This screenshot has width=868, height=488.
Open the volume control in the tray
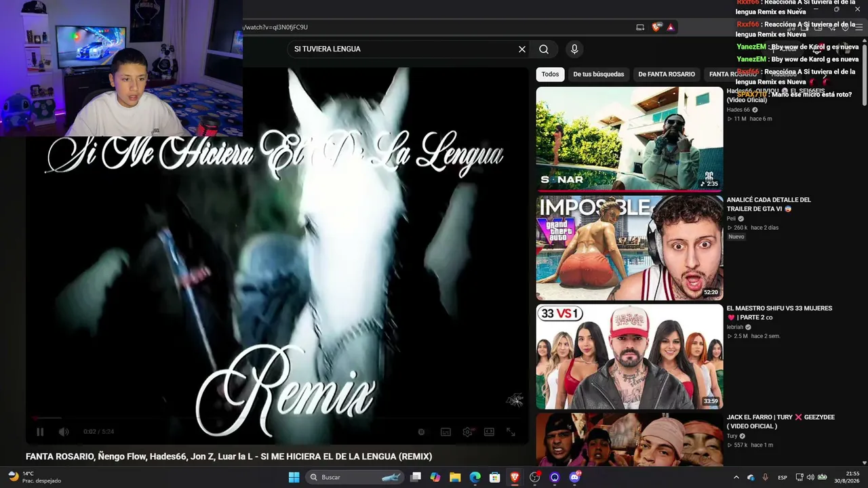tap(811, 477)
